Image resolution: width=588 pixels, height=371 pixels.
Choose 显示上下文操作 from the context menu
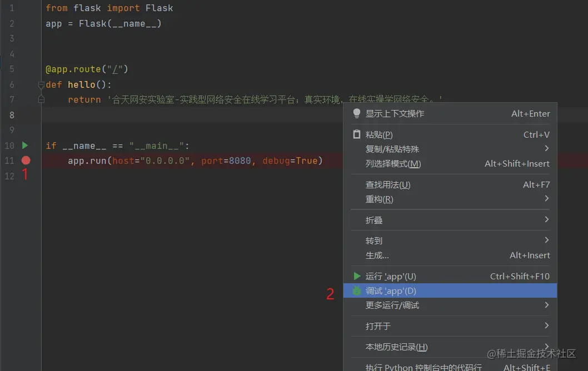(x=450, y=113)
